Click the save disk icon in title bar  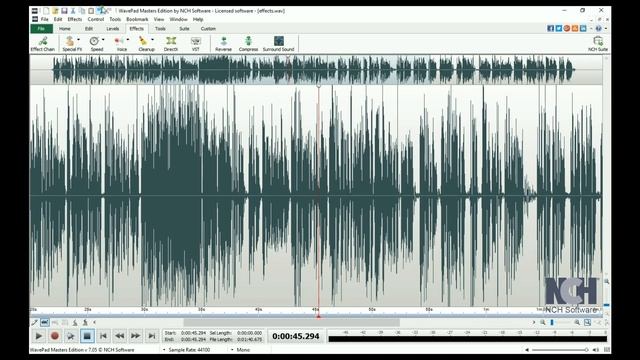click(x=64, y=11)
